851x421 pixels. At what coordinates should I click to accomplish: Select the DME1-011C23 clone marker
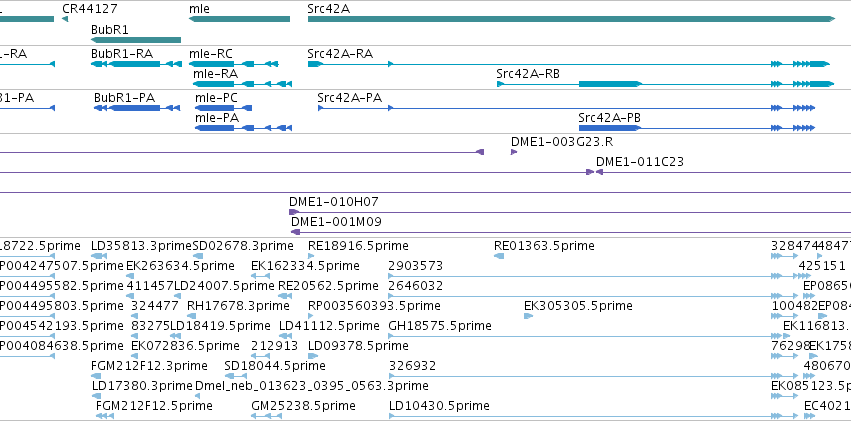[599, 172]
